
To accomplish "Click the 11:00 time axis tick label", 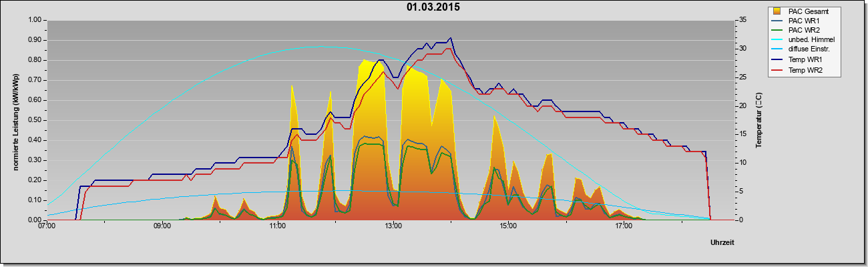I will click(278, 227).
